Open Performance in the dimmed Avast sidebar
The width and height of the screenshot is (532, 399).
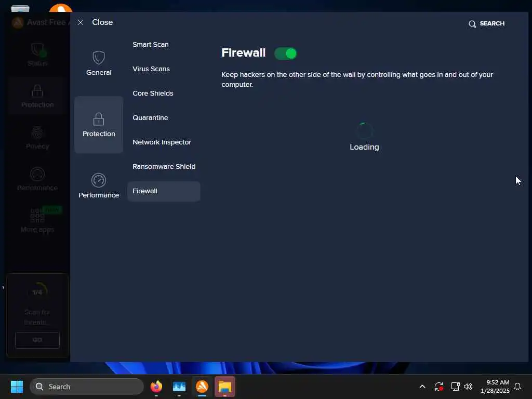[x=37, y=179]
